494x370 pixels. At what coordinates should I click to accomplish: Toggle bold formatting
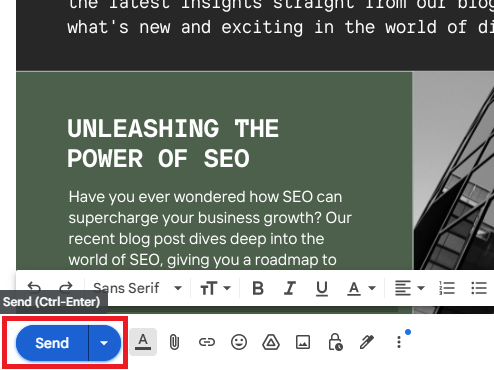tap(258, 288)
